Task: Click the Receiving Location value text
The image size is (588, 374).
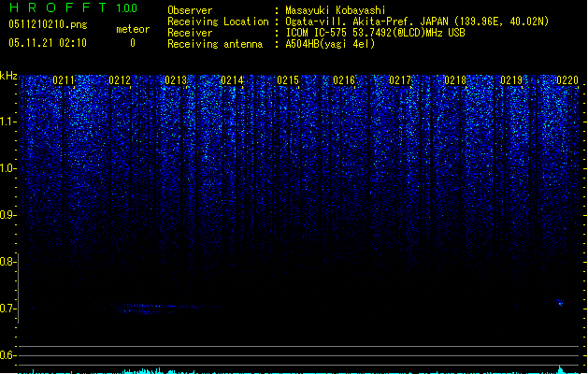Action: coord(417,22)
